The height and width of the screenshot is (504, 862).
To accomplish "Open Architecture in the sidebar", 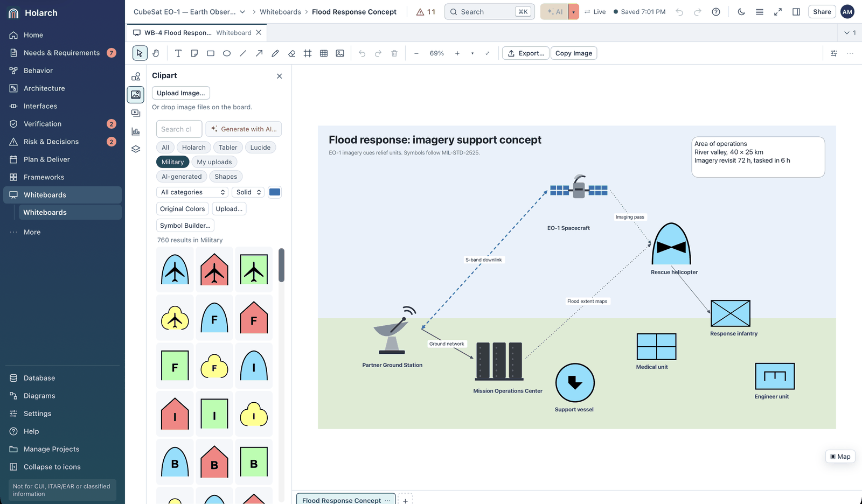I will click(62, 88).
